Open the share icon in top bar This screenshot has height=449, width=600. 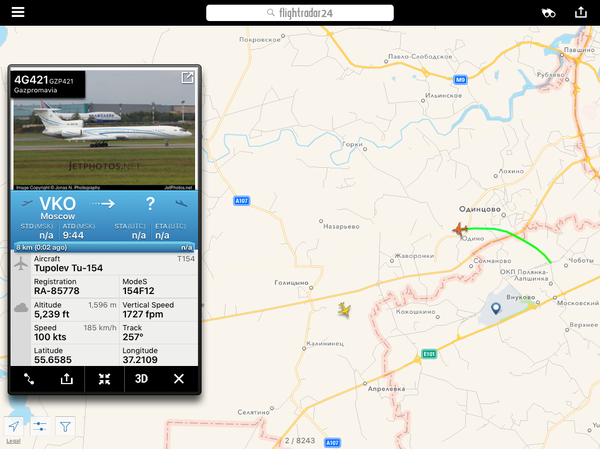580,12
